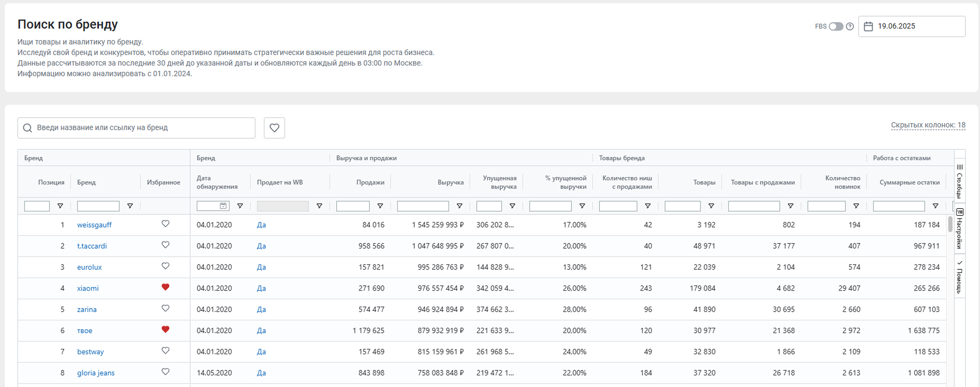
Task: Add bestway to favorites
Action: [165, 351]
